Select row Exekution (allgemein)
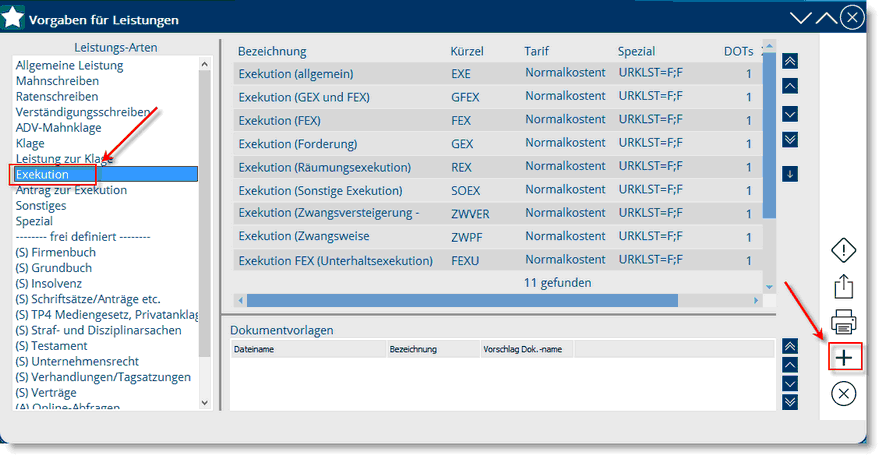Viewport: 879px width, 456px height. 498,73
